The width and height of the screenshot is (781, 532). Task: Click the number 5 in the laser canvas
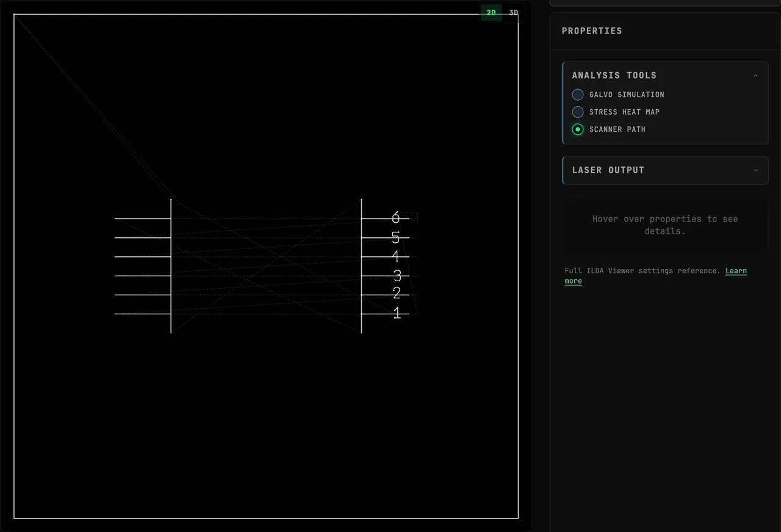coord(396,237)
